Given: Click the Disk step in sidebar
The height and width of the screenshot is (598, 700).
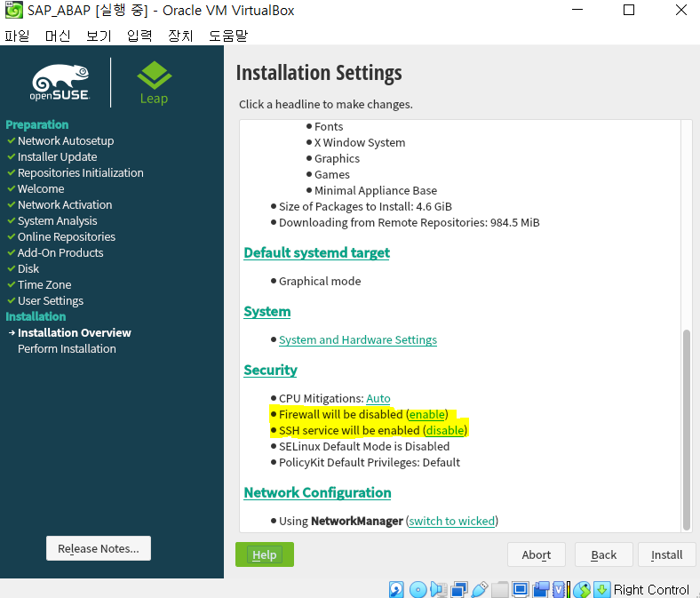Looking at the screenshot, I should (28, 269).
